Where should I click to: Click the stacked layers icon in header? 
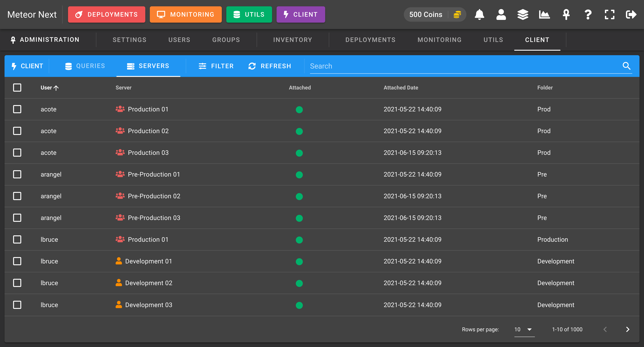tap(523, 14)
